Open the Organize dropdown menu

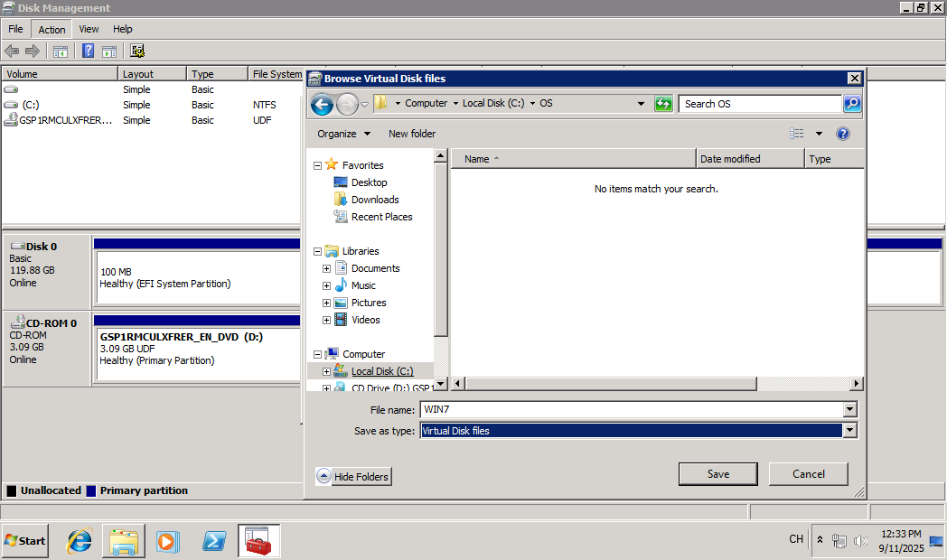(x=343, y=134)
